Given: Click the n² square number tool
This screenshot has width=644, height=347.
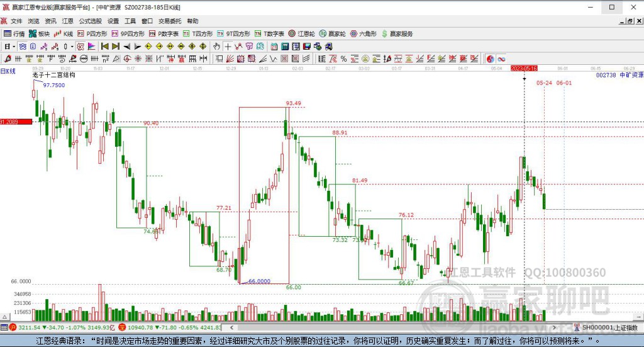Looking at the screenshot, I should pos(106,59).
